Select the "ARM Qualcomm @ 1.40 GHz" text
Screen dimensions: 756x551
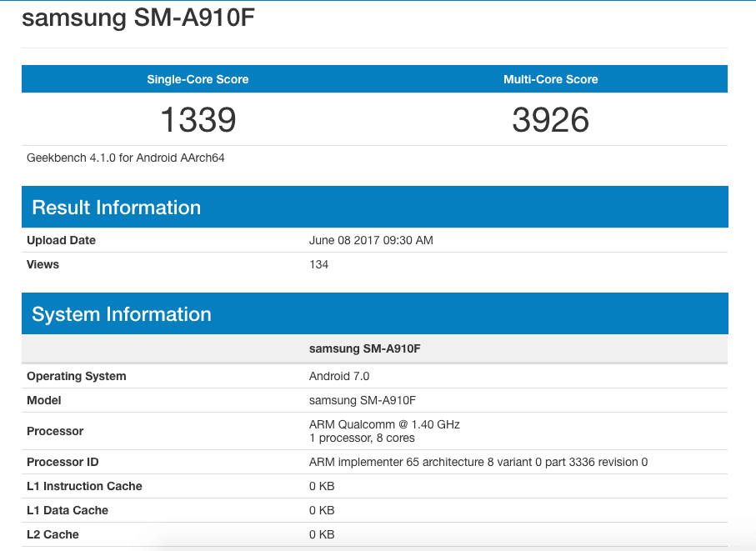click(x=384, y=424)
